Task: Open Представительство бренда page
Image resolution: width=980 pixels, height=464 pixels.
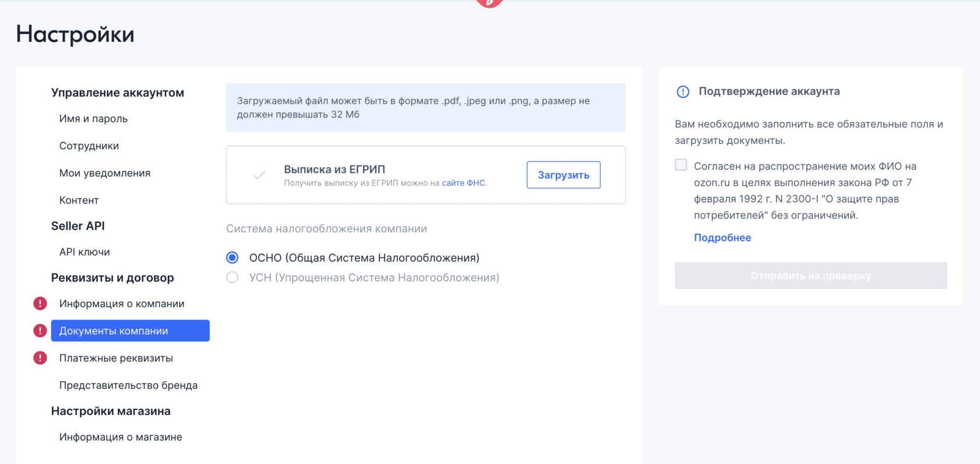Action: (x=128, y=385)
